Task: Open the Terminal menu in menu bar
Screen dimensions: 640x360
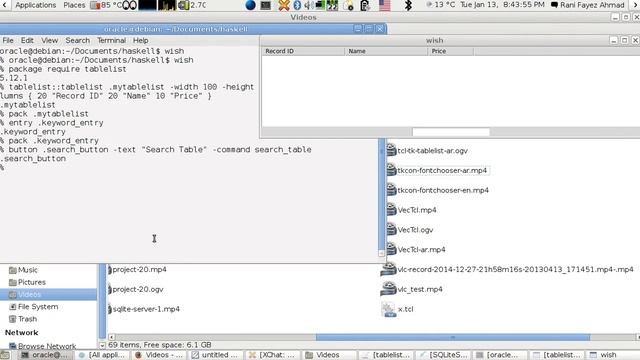Action: (x=111, y=40)
